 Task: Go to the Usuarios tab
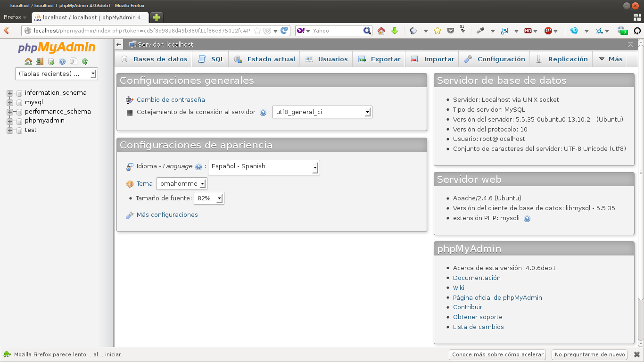tap(326, 59)
